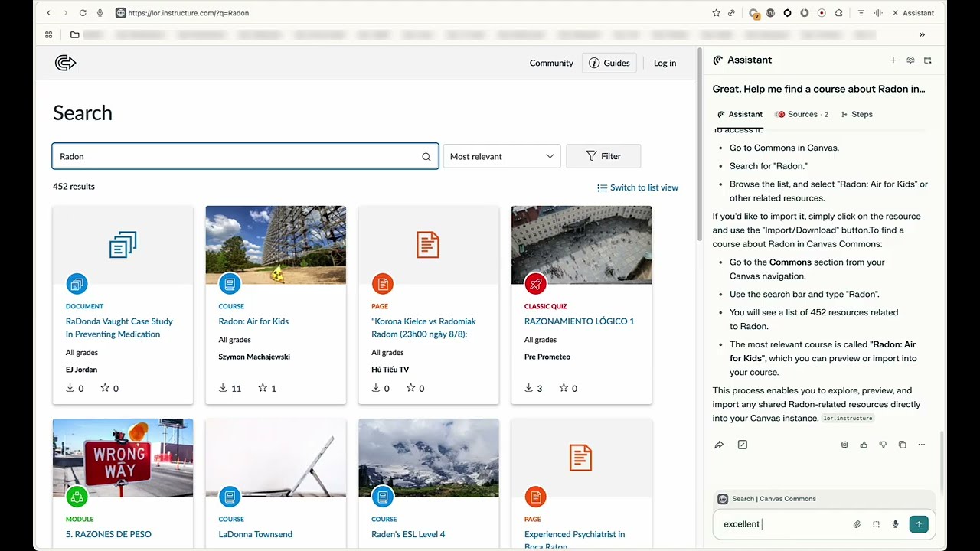The width and height of the screenshot is (980, 551).
Task: Copy the answer with the copy icon
Action: click(x=902, y=445)
